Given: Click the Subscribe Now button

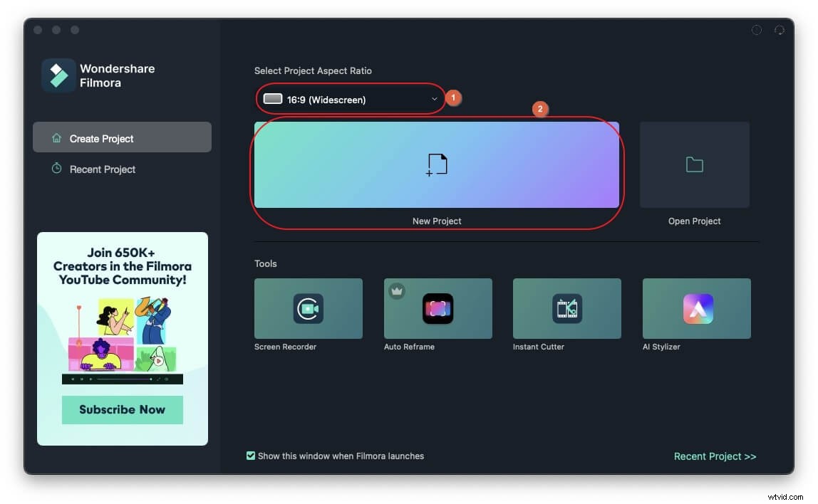Looking at the screenshot, I should [x=122, y=409].
